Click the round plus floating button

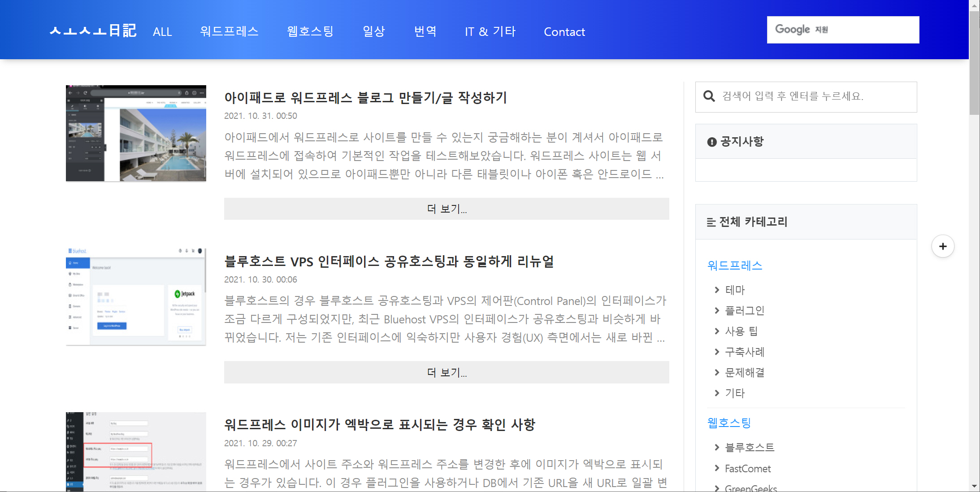[943, 246]
